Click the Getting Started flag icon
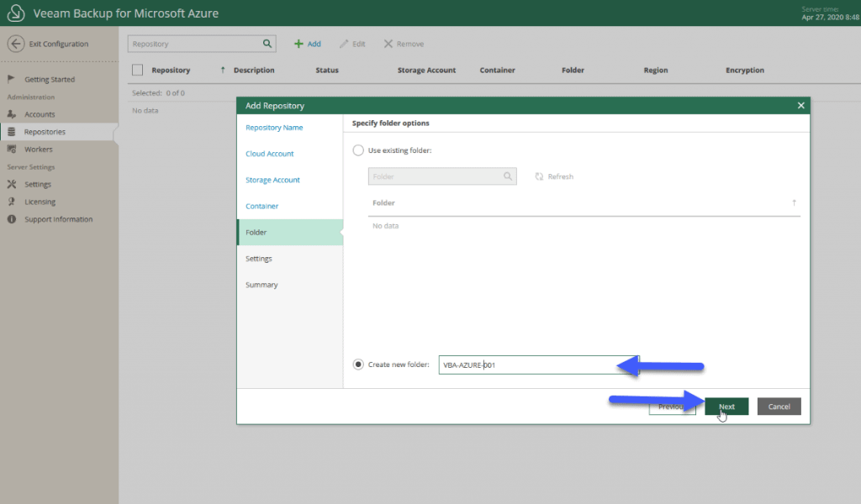This screenshot has height=504, width=861. (11, 79)
